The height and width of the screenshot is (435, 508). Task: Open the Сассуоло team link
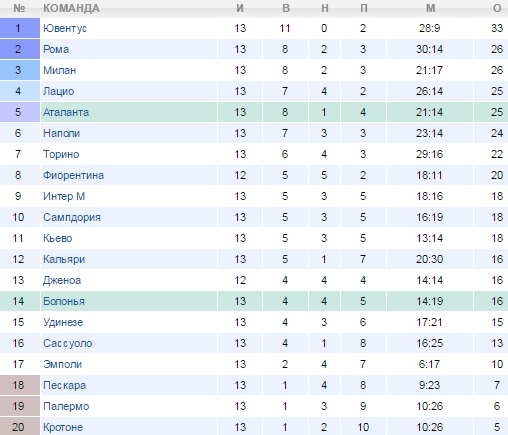click(x=67, y=343)
